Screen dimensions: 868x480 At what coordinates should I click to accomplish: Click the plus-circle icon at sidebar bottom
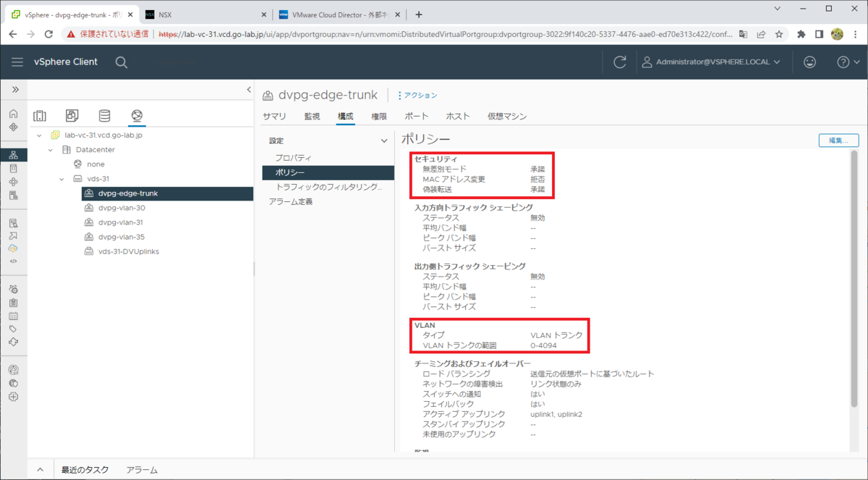pyautogui.click(x=14, y=397)
